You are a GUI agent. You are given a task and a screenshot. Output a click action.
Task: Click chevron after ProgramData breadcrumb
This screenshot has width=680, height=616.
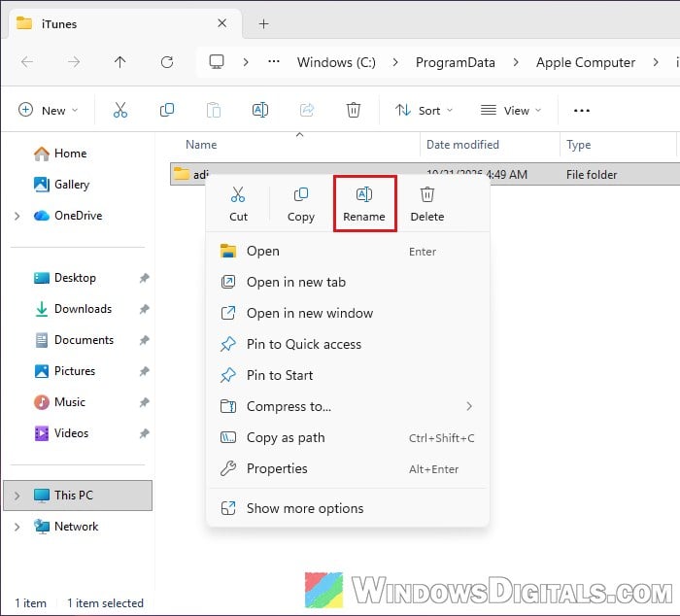coord(515,62)
